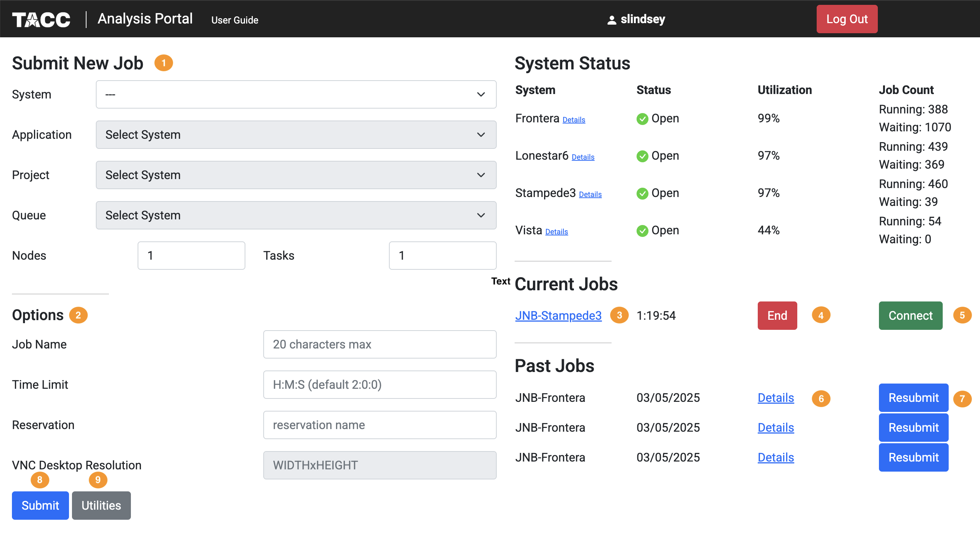980x541 pixels.
Task: End the JNB-Stampede3 job
Action: click(777, 316)
